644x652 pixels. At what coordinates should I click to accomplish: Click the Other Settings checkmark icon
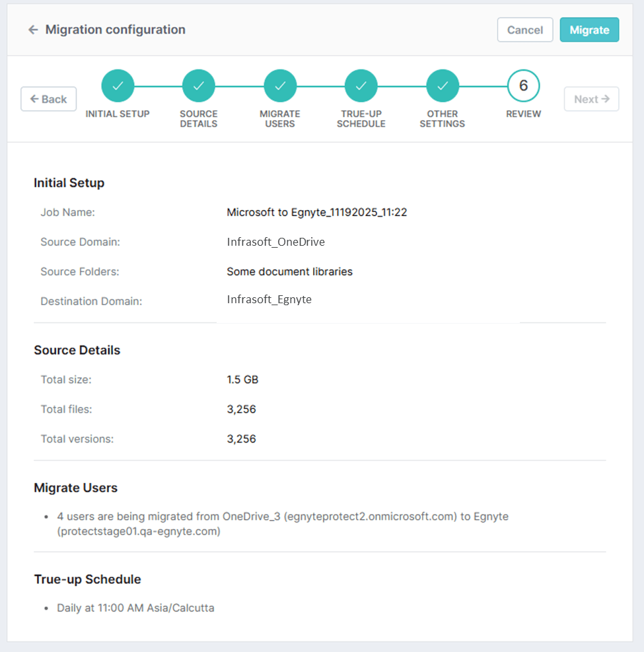point(443,85)
